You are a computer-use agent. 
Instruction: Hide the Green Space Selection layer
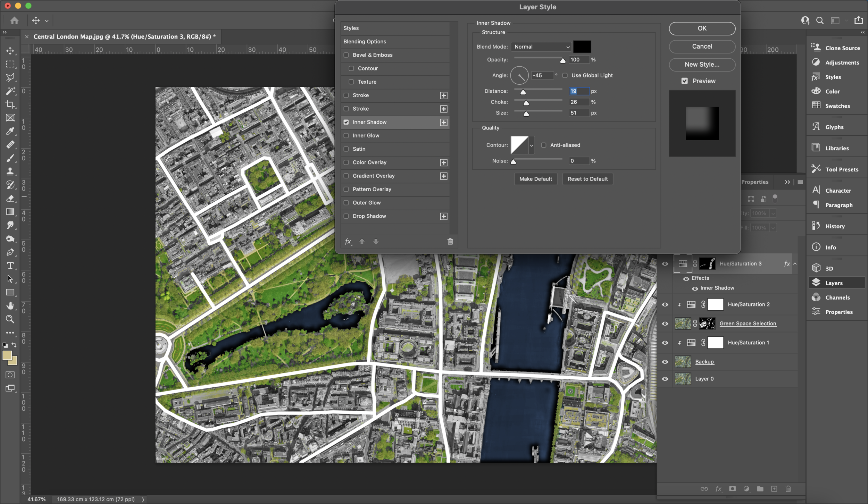point(665,324)
